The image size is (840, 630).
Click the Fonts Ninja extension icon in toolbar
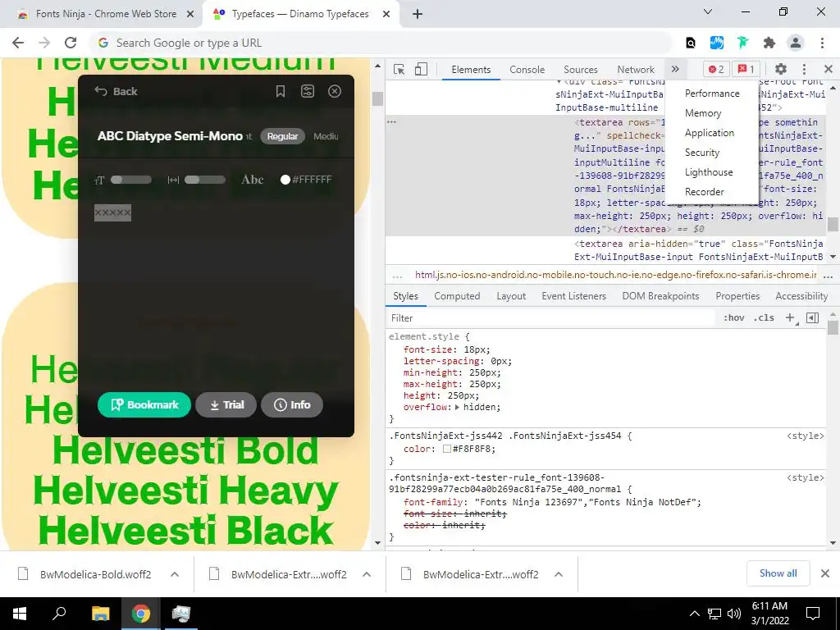point(742,43)
